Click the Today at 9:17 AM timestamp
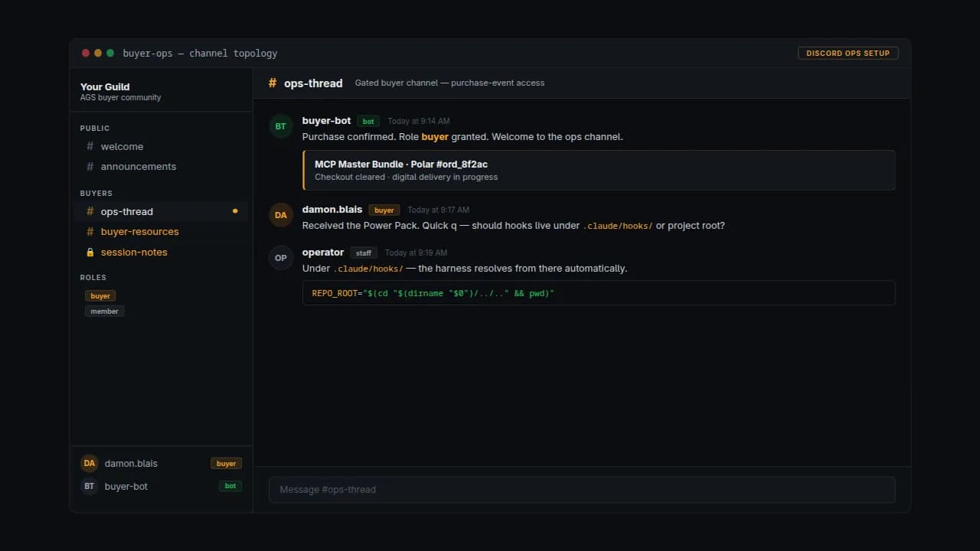The image size is (980, 551). [438, 210]
